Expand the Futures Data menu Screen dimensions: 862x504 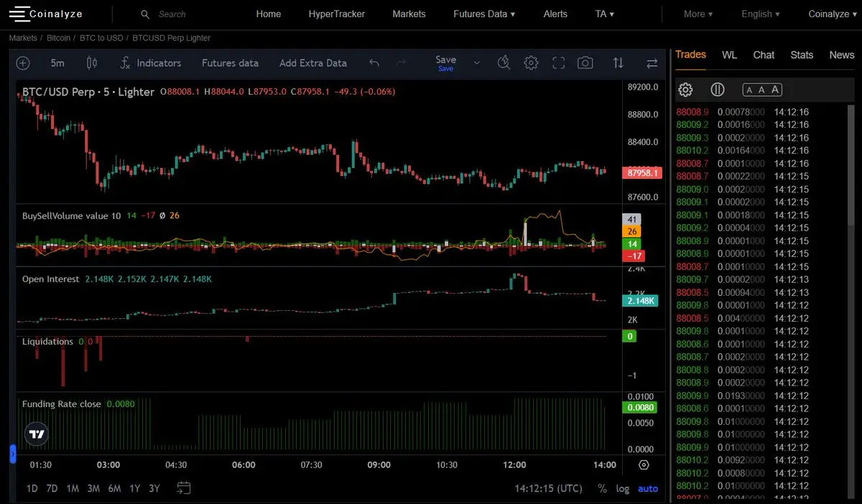click(x=484, y=14)
